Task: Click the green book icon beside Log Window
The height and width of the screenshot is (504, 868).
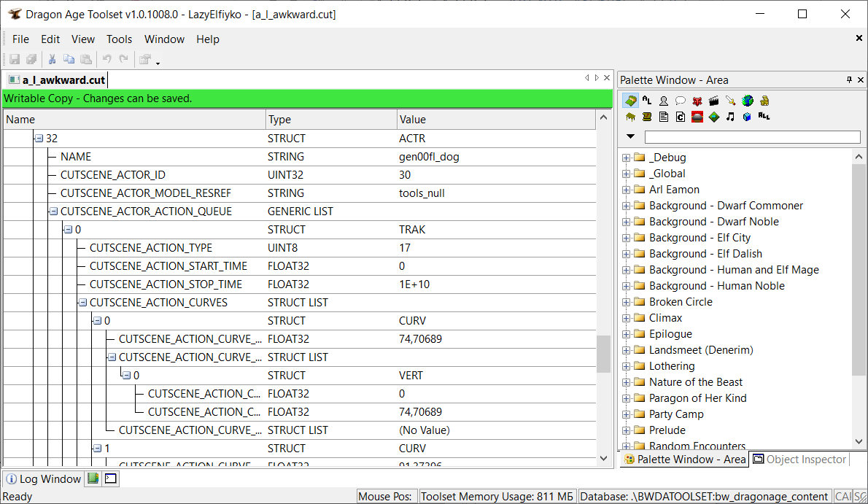Action: (93, 478)
